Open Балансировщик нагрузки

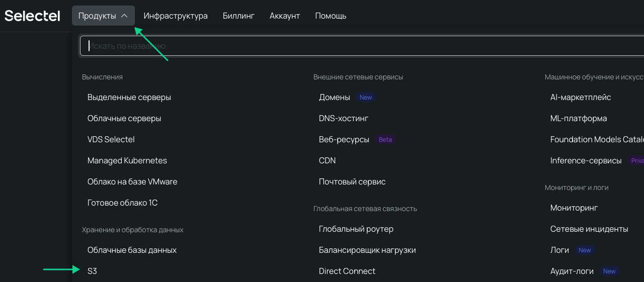367,250
